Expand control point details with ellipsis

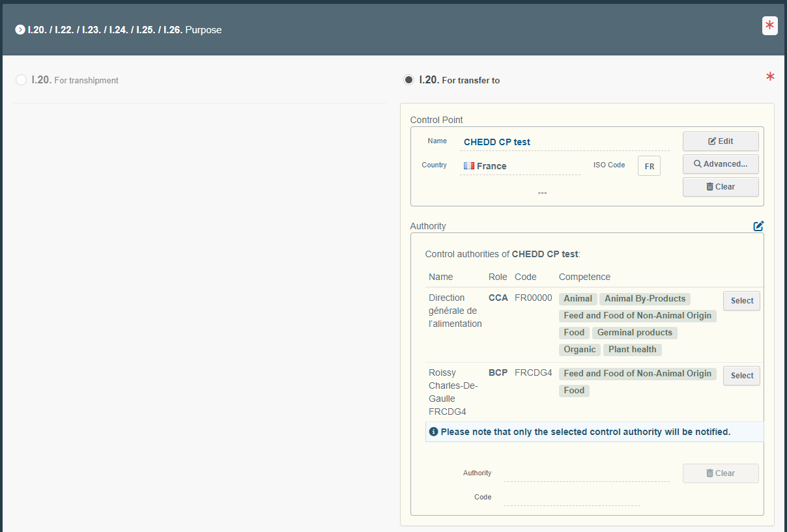tap(542, 193)
